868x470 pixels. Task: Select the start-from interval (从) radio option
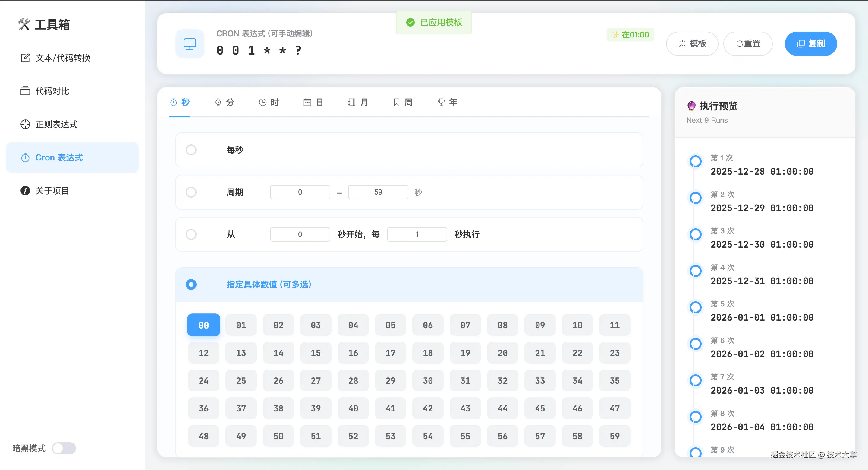tap(191, 234)
